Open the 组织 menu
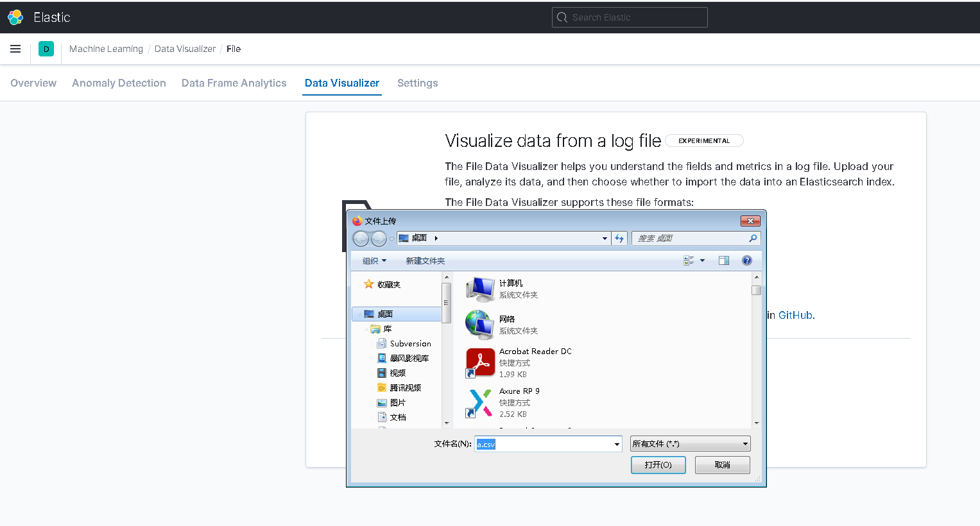This screenshot has width=980, height=526. pyautogui.click(x=375, y=260)
